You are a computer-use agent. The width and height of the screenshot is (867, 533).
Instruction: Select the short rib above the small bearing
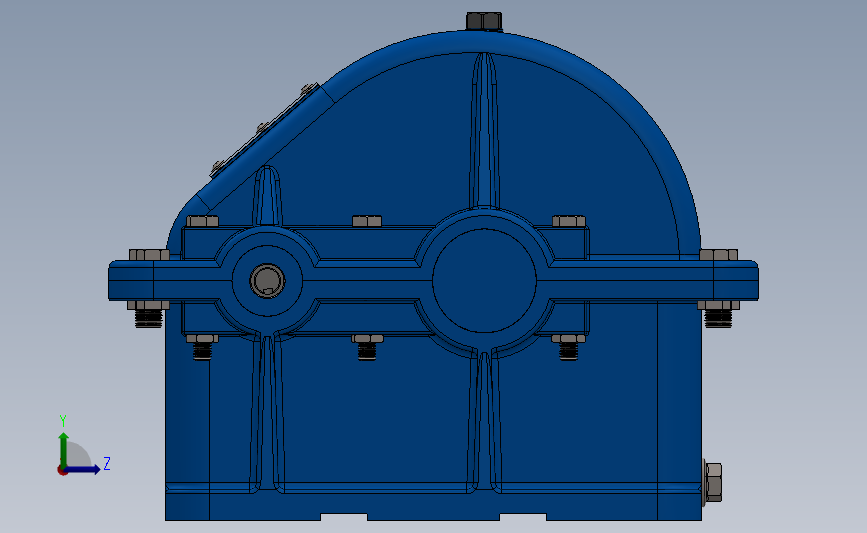click(x=268, y=195)
